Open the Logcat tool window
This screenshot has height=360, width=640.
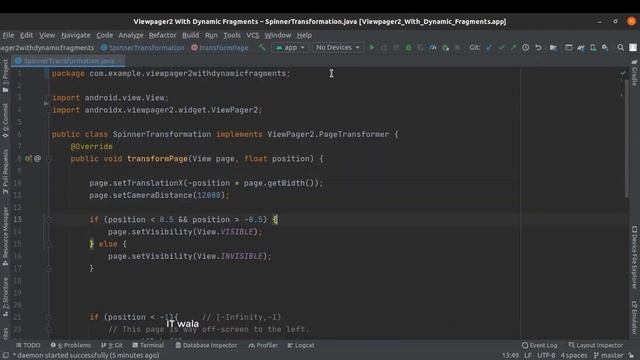301,345
